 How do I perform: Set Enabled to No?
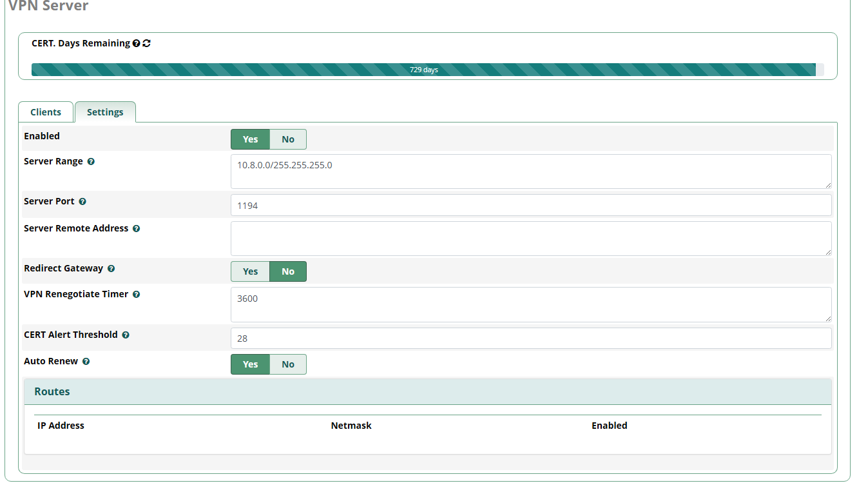click(287, 139)
